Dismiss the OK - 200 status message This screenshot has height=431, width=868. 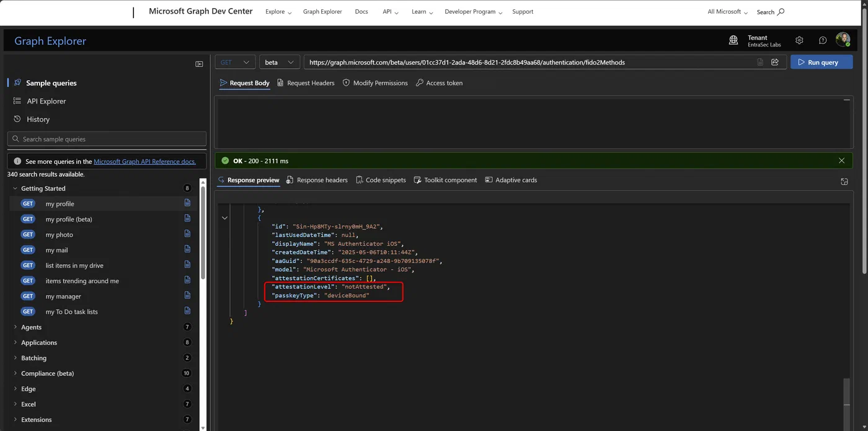click(841, 161)
